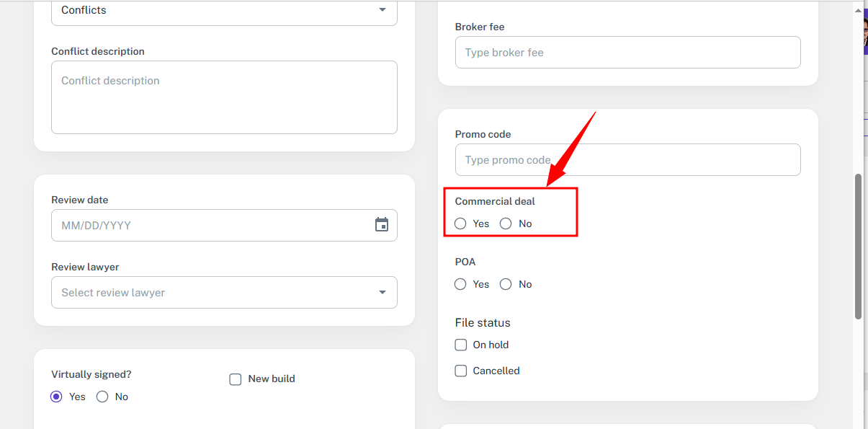Click into the Conflict description textarea
868x429 pixels.
[x=224, y=97]
